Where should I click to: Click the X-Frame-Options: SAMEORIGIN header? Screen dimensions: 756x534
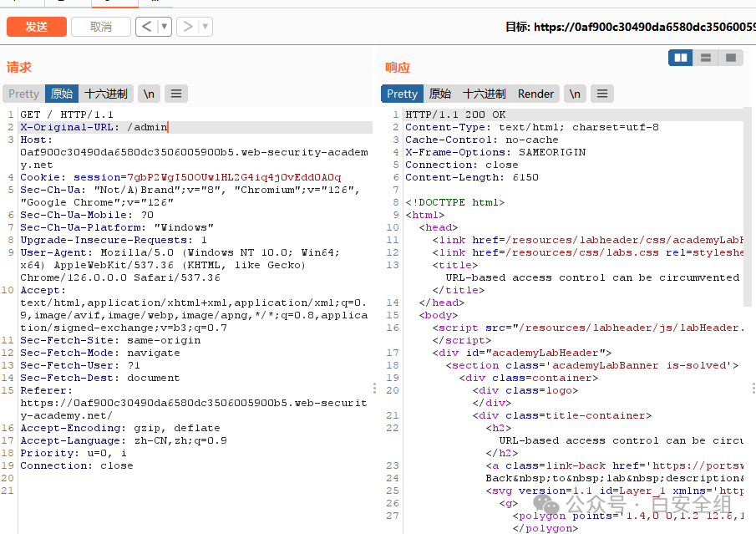click(495, 152)
